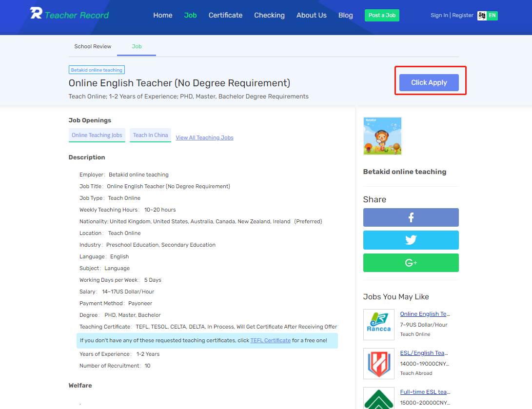Switch to the School Review tab

point(93,46)
